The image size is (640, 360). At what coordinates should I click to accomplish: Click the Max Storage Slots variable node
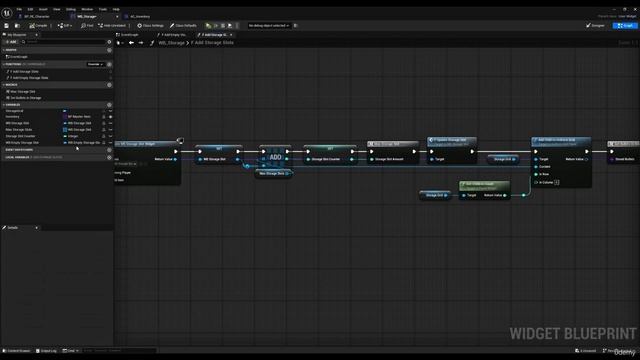click(273, 173)
